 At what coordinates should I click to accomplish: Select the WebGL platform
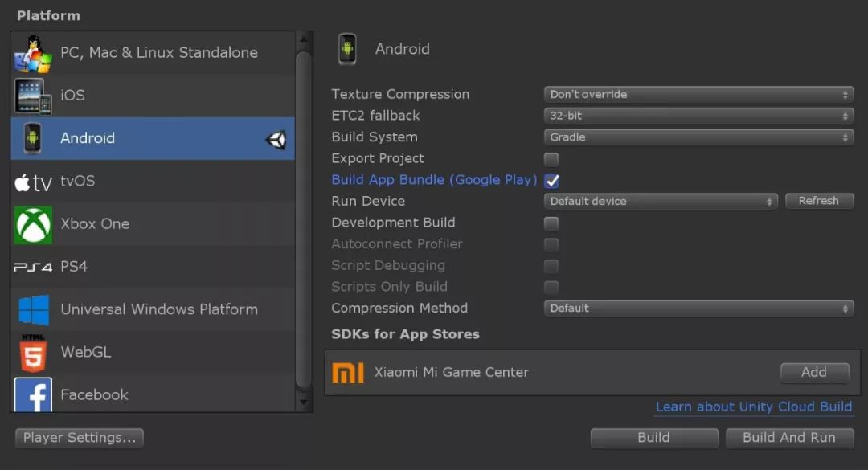153,353
